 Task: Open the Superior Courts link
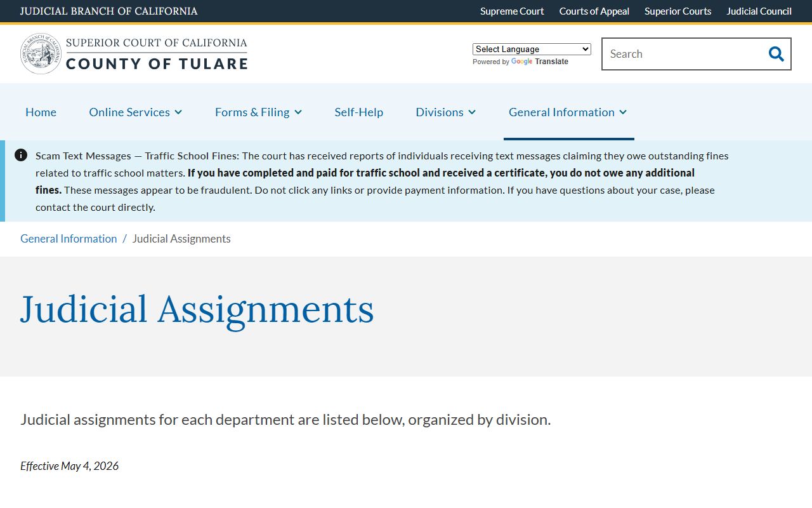point(678,11)
